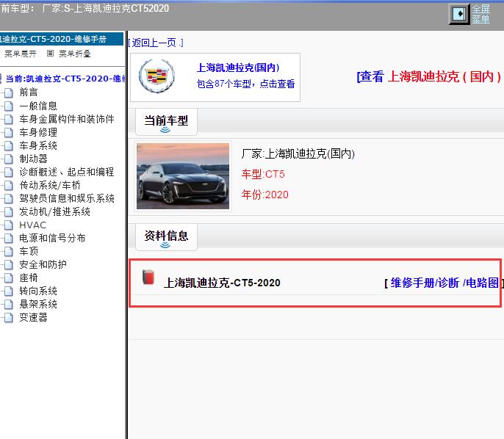The width and height of the screenshot is (504, 439).
Task: Click the 当前车型 section tab
Action: coord(166,122)
